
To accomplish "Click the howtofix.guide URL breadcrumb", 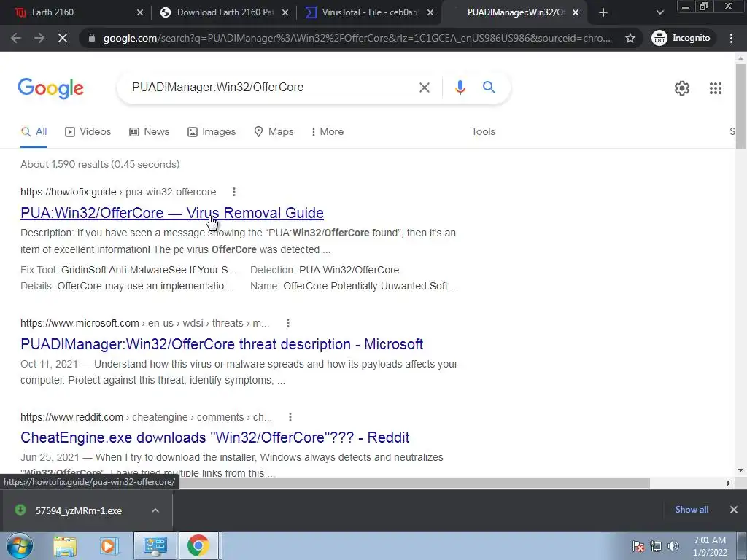I will 118,192.
